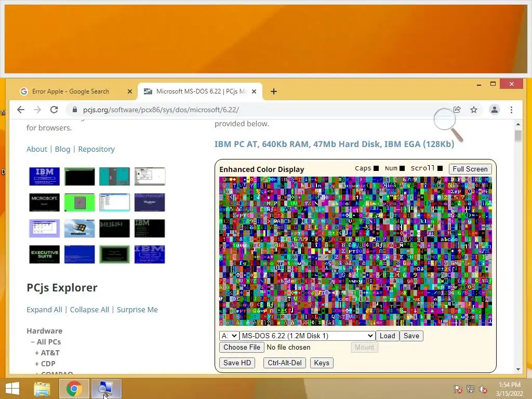Open the Repository link
This screenshot has width=532, height=399.
click(x=96, y=149)
